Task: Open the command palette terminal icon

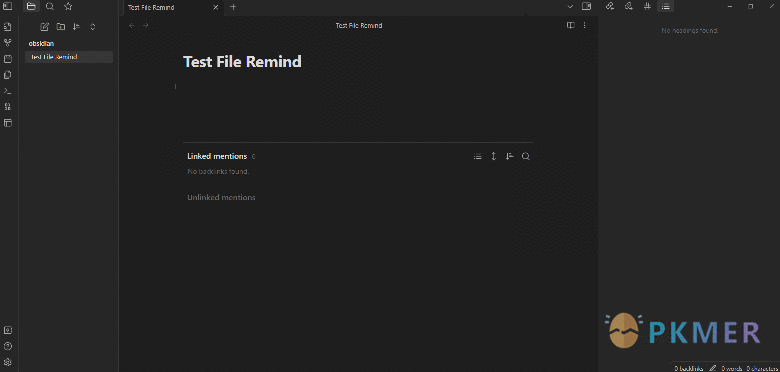Action: click(7, 91)
